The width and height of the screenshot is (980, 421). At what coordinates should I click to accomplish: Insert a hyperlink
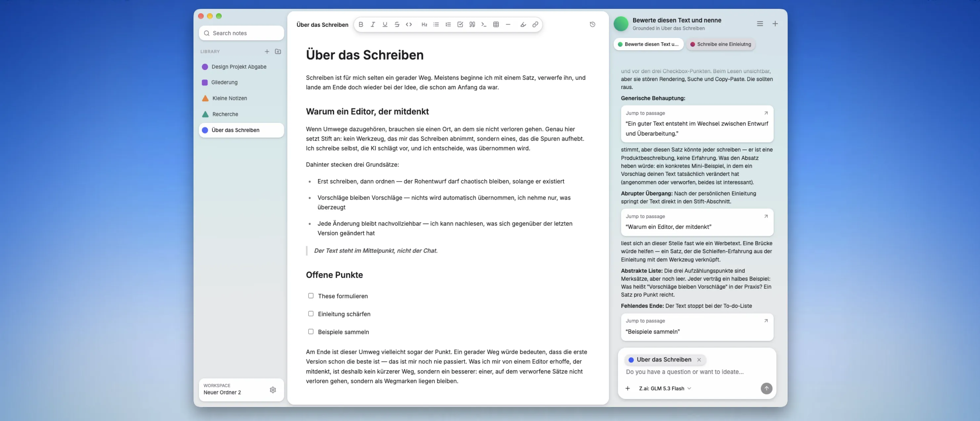[x=535, y=24]
